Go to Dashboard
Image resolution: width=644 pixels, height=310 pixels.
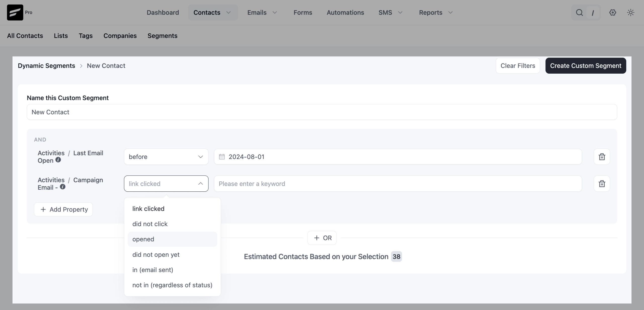163,13
